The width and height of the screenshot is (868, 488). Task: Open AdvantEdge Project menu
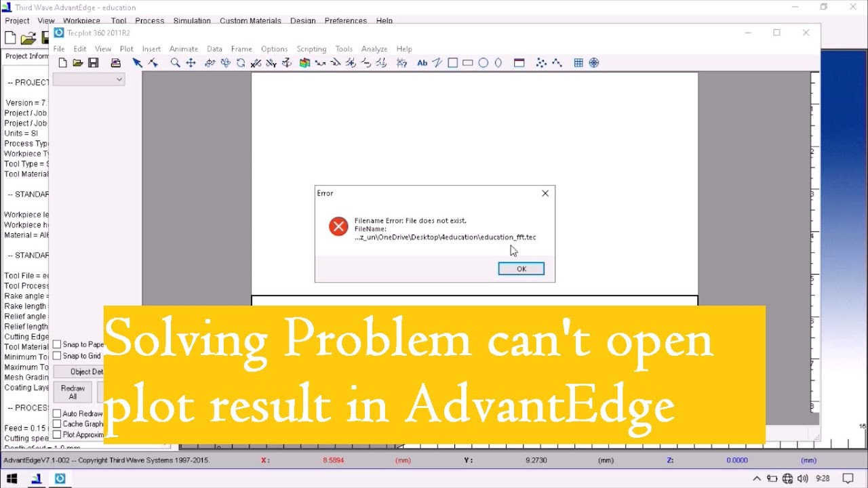point(18,21)
